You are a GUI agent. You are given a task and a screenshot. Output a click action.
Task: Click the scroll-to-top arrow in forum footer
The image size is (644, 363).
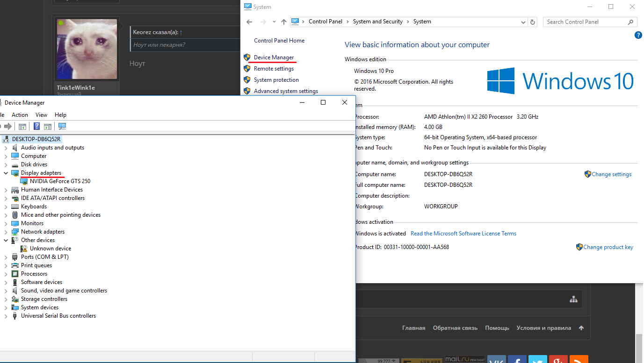pos(581,328)
